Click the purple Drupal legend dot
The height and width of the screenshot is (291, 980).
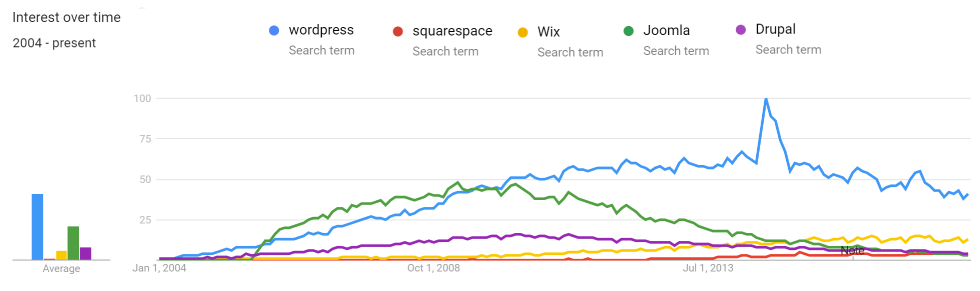point(741,30)
